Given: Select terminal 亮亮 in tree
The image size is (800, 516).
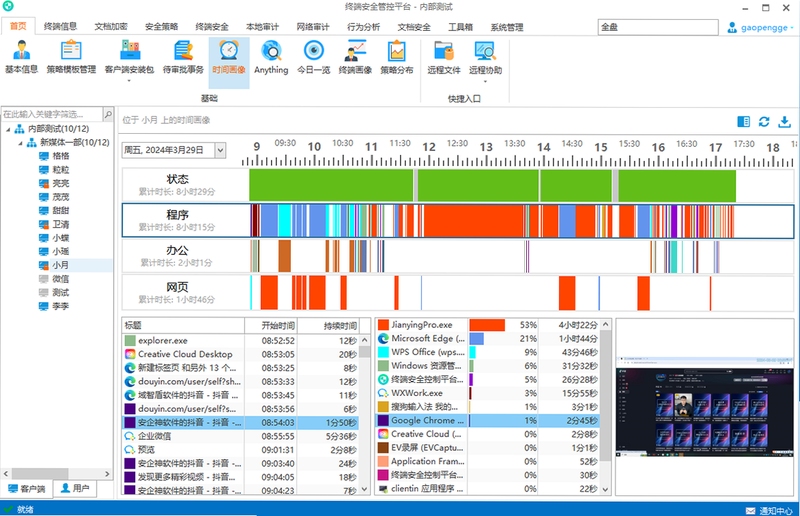Looking at the screenshot, I should (60, 183).
